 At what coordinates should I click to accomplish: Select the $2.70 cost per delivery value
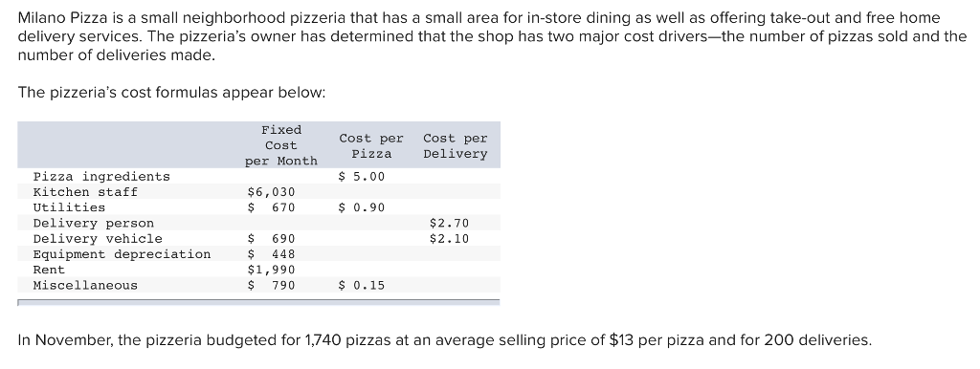point(449,224)
